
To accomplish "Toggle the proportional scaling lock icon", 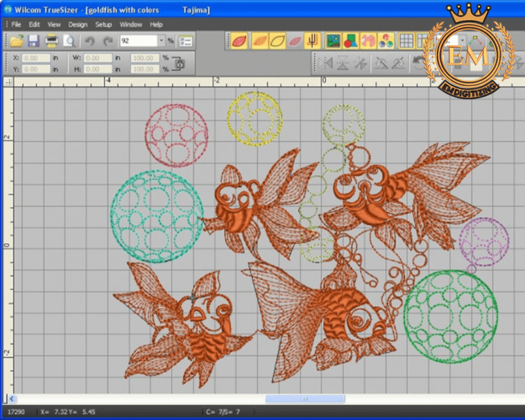I will 178,64.
